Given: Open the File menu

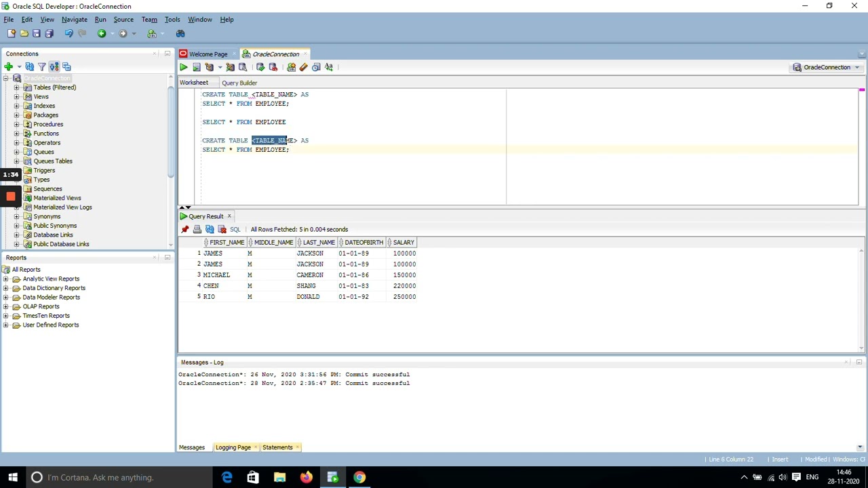Looking at the screenshot, I should (9, 20).
